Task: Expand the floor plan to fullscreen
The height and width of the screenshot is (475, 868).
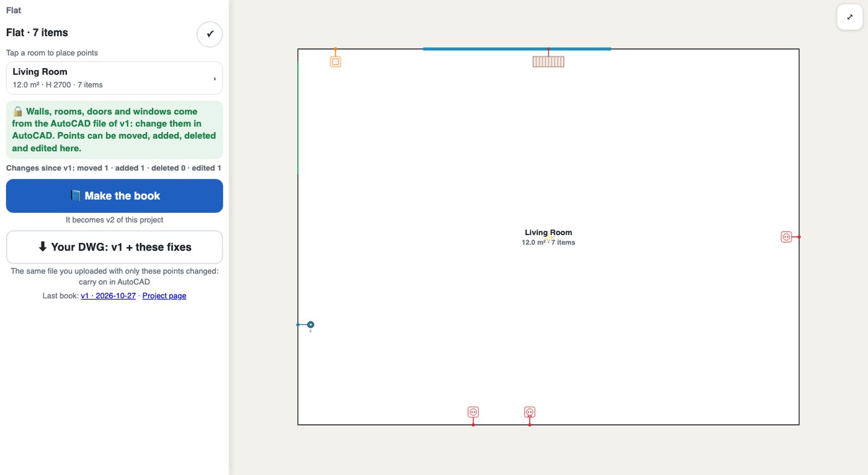Action: pyautogui.click(x=849, y=17)
